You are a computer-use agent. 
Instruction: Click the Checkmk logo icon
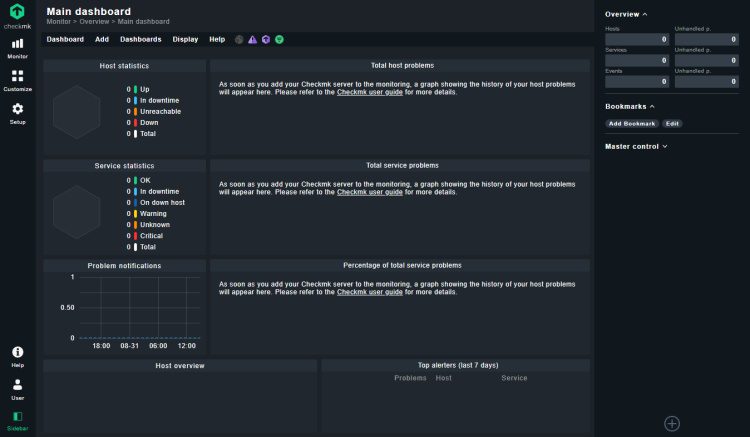pyautogui.click(x=17, y=12)
